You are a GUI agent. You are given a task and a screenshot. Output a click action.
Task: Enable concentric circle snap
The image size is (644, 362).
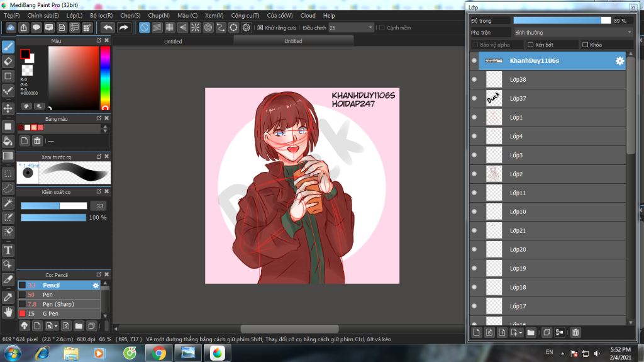pos(208,28)
